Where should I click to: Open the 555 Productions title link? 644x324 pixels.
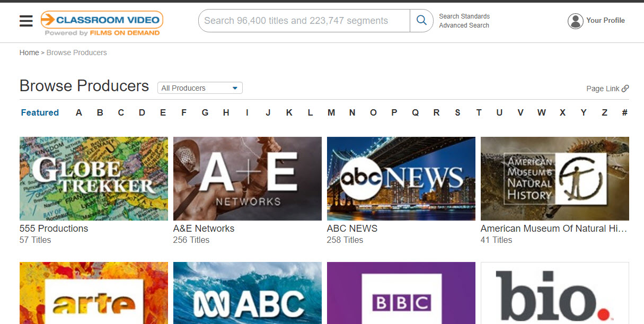coord(54,229)
